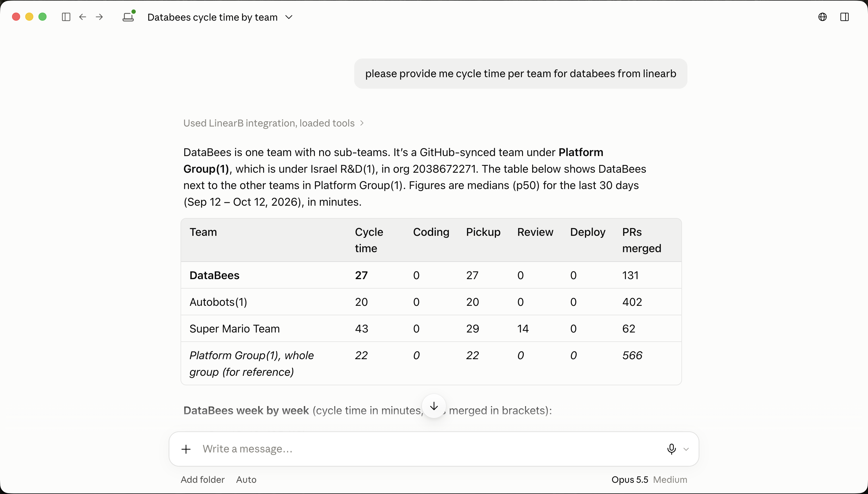Focus the 'Write a message…' input

(x=431, y=449)
